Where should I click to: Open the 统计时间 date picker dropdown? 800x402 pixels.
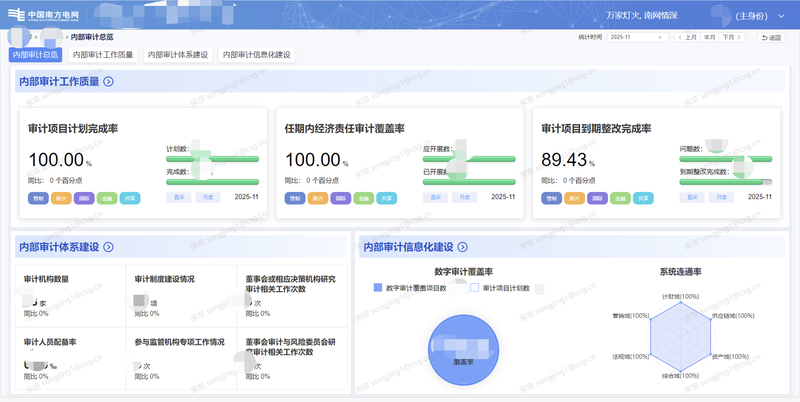[638, 37]
